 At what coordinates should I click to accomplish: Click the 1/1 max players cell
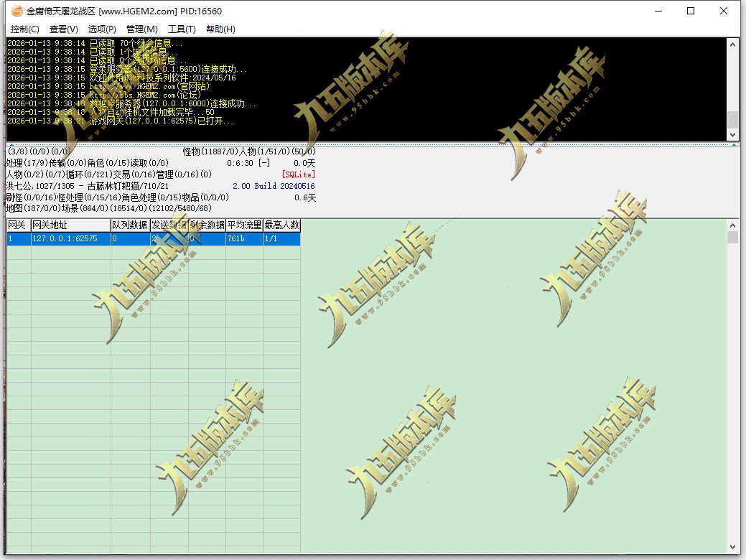point(281,238)
